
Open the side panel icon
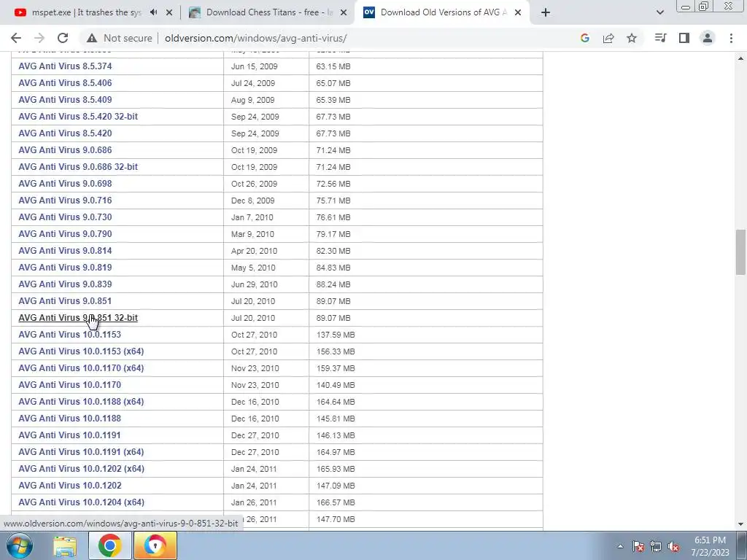coord(684,38)
